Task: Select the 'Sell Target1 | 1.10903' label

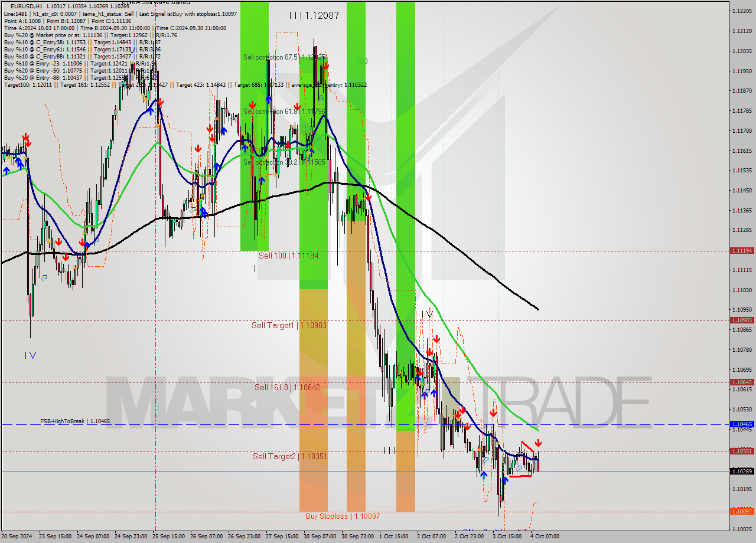Action: tap(289, 325)
